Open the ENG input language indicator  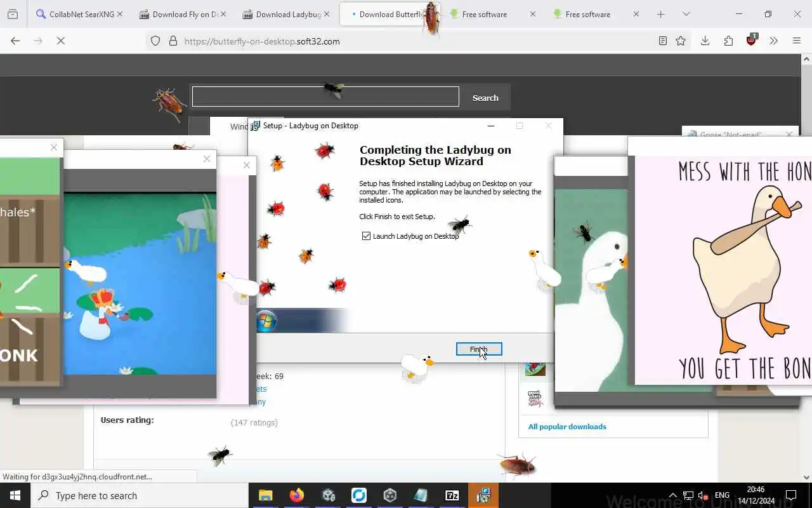coord(722,495)
